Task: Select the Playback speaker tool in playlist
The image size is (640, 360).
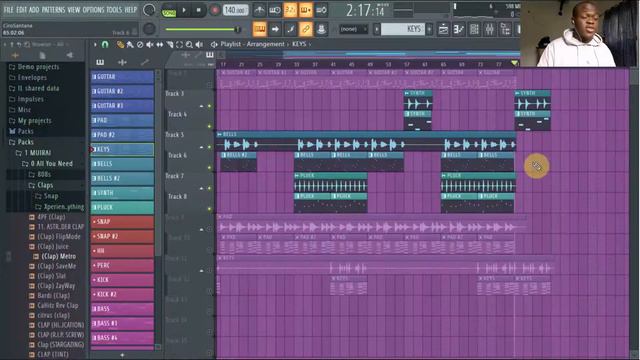Action: point(199,44)
